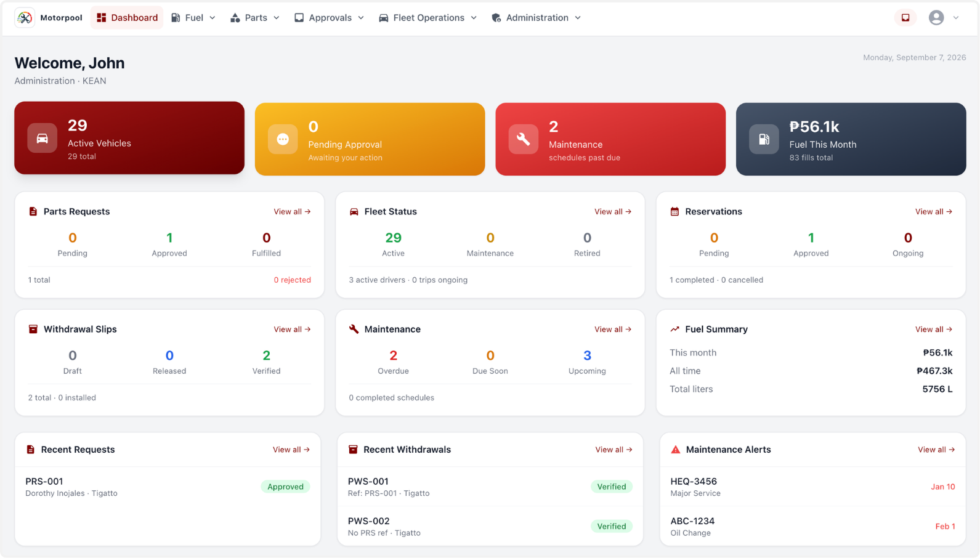Expand the Parts dropdown menu
Image resolution: width=980 pixels, height=558 pixels.
[255, 18]
